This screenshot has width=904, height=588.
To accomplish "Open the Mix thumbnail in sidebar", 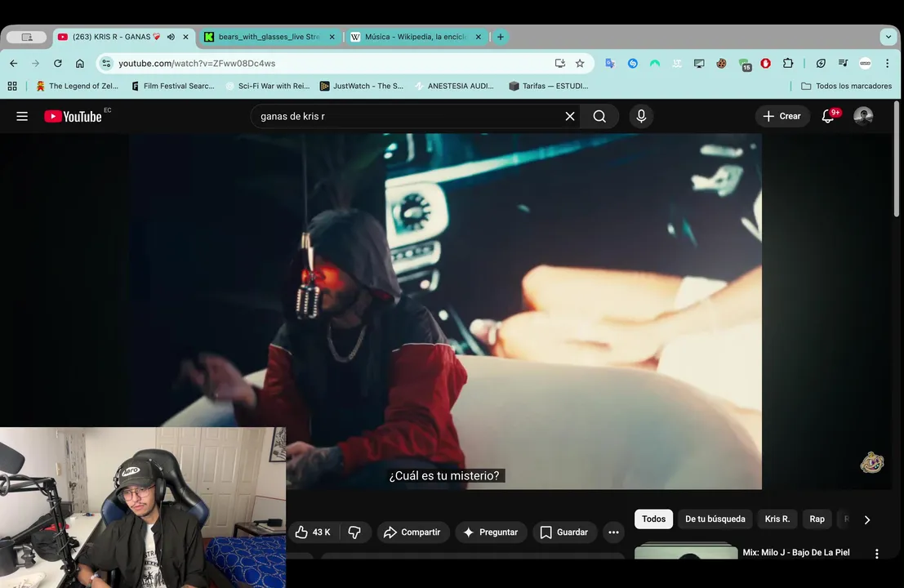I will (686, 551).
